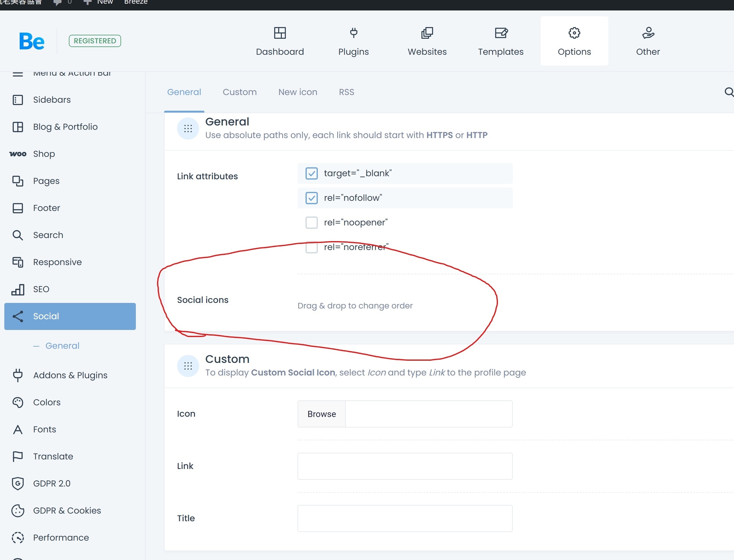Image resolution: width=734 pixels, height=560 pixels.
Task: Enable the rel="noopener" checkbox
Action: click(x=312, y=222)
